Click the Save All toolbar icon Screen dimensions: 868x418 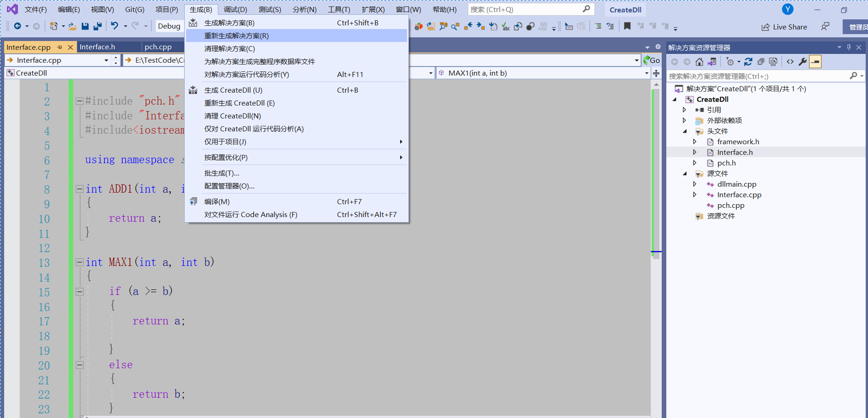click(x=98, y=26)
